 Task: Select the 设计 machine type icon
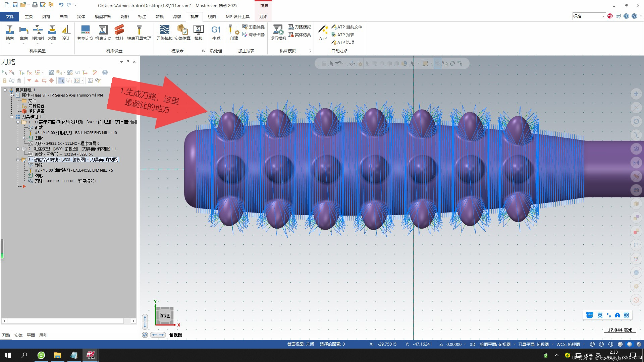(x=66, y=33)
